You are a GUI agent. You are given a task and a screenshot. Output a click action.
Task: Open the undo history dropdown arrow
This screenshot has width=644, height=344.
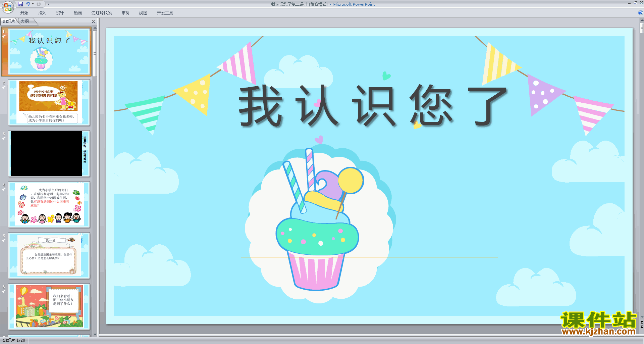33,4
